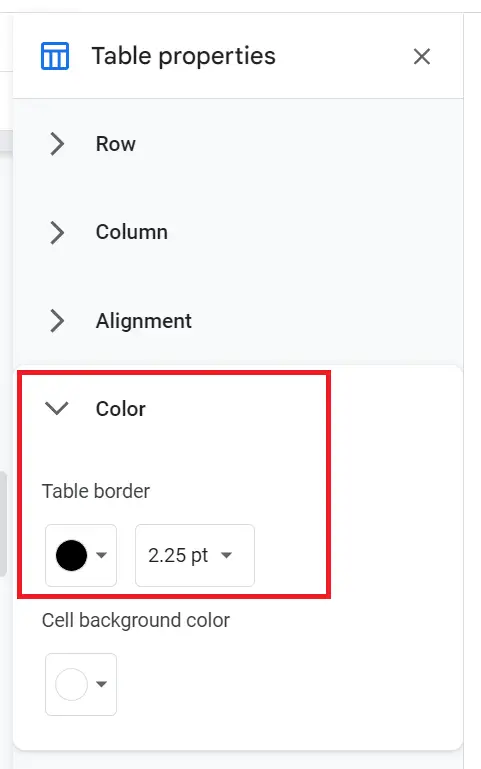Expand the Alignment section chevron
481x769 pixels.
tap(57, 321)
